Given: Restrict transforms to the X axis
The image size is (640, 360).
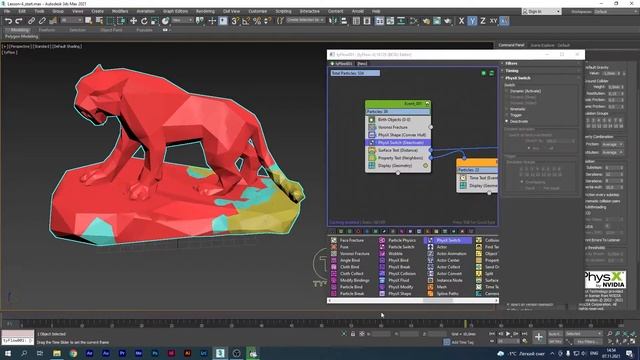Looking at the screenshot, I should coord(461,20).
